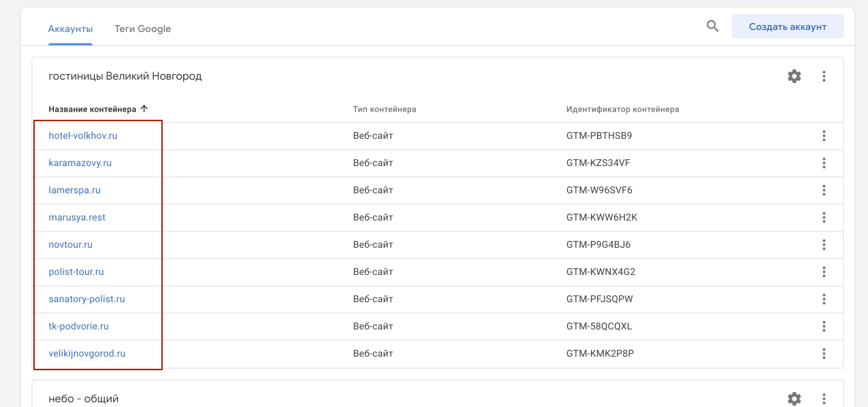The width and height of the screenshot is (868, 407).
Task: Open three-dot menu for novtour.ru container
Action: pyautogui.click(x=824, y=245)
